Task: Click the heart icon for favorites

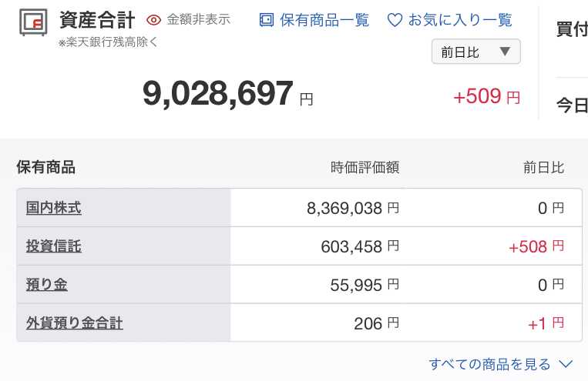Action: pyautogui.click(x=395, y=20)
